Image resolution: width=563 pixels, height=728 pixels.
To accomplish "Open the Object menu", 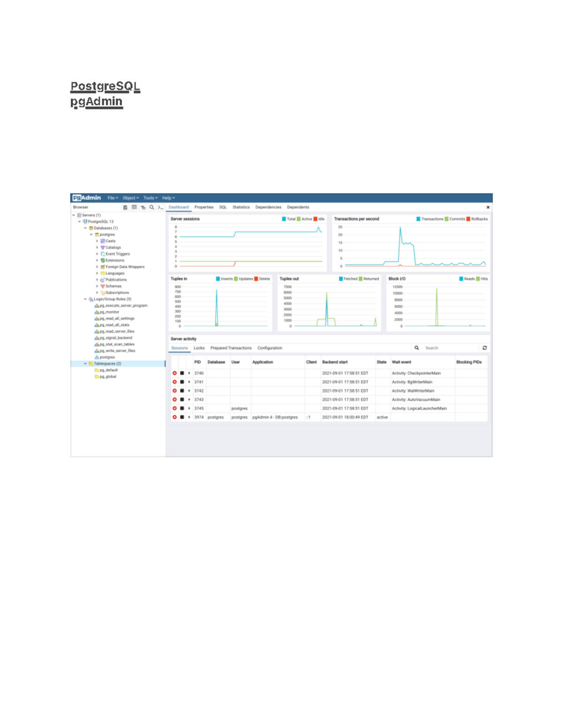I will (131, 198).
